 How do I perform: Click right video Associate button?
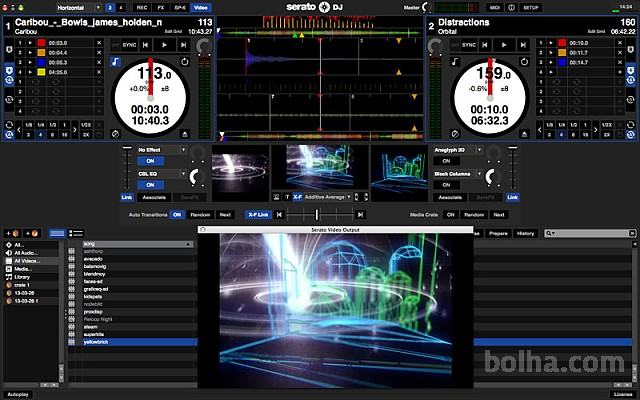pyautogui.click(x=450, y=197)
